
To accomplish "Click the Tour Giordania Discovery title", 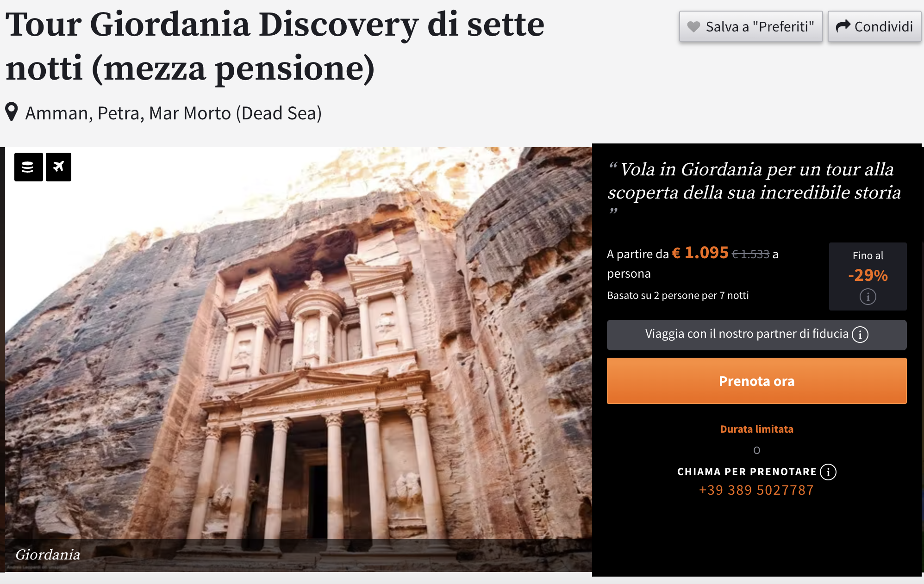I will tap(275, 46).
